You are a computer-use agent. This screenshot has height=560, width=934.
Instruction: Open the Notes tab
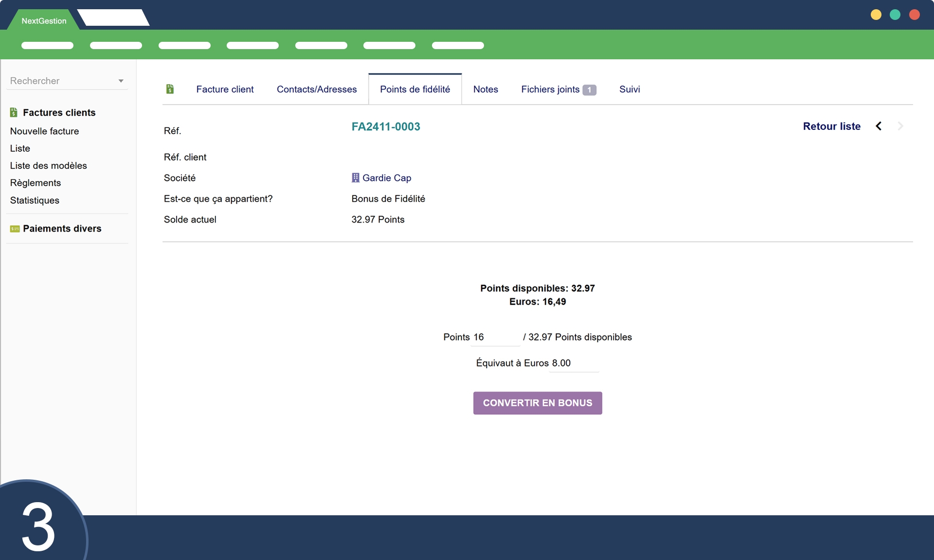pyautogui.click(x=485, y=89)
